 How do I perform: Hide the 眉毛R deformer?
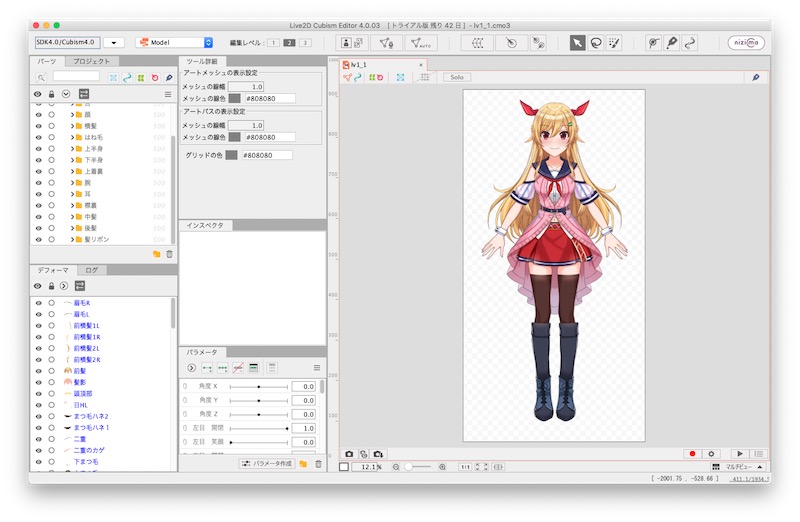click(38, 303)
